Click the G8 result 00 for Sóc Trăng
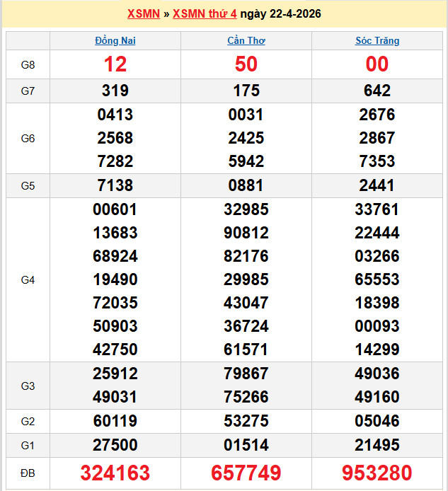This screenshot has width=448, height=491. tap(377, 64)
